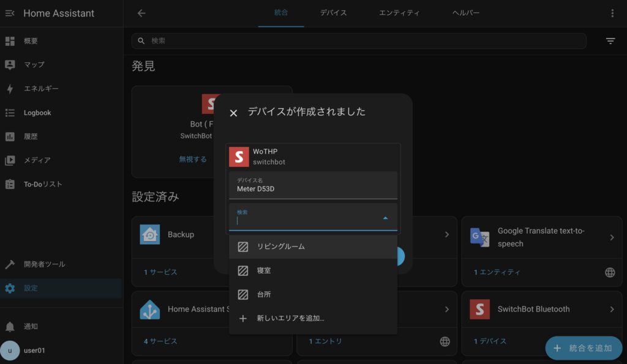The width and height of the screenshot is (627, 364).
Task: Click the 寝室 texture icon
Action: point(242,270)
